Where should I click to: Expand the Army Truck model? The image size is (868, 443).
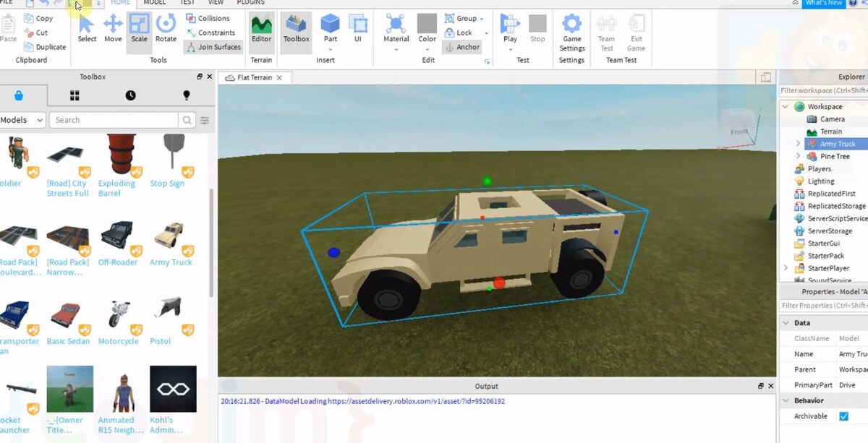tap(798, 144)
